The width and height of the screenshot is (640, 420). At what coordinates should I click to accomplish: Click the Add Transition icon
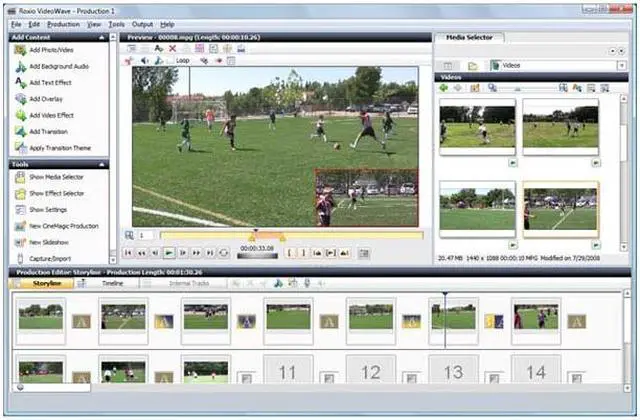coord(20,131)
